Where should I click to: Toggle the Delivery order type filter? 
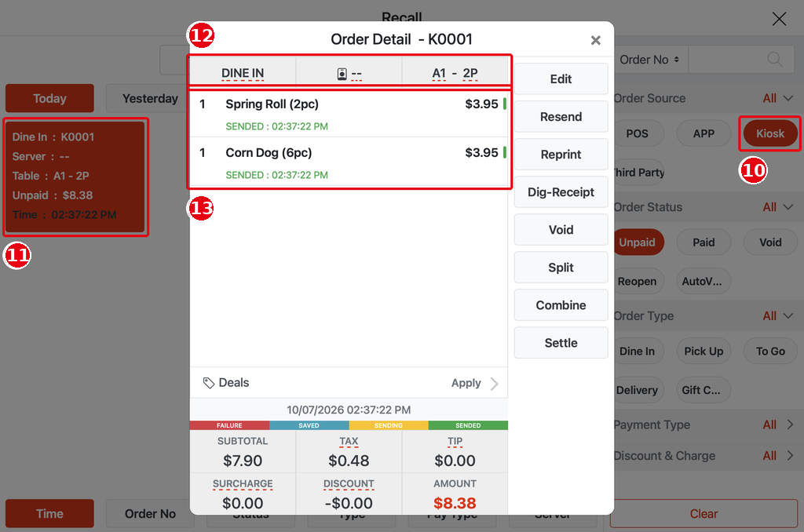point(638,390)
